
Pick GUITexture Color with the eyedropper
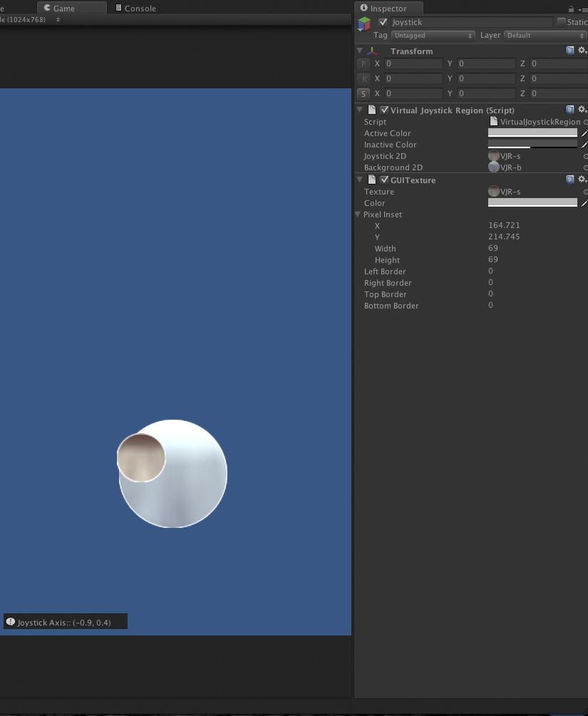point(584,203)
